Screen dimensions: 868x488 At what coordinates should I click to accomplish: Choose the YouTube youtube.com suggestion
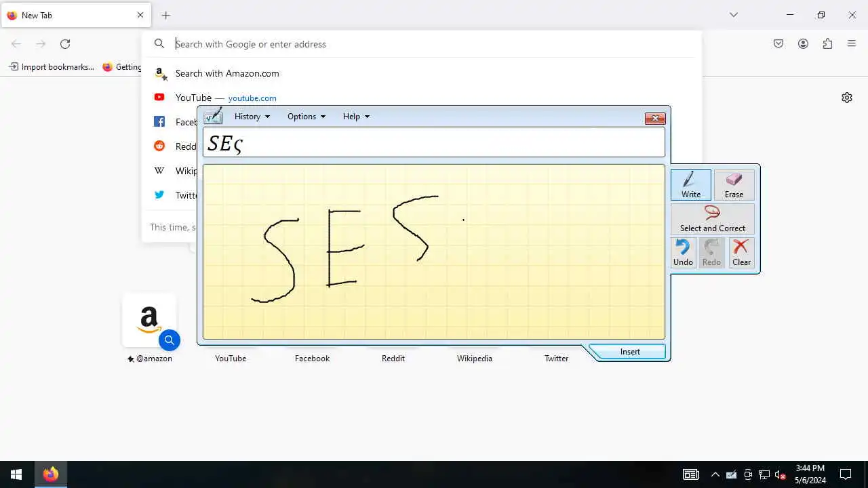[422, 98]
